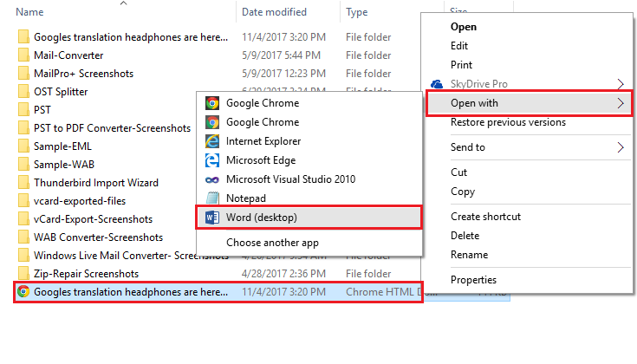This screenshot has width=637, height=364.
Task: Click the Internet Explorer icon
Action: (212, 141)
